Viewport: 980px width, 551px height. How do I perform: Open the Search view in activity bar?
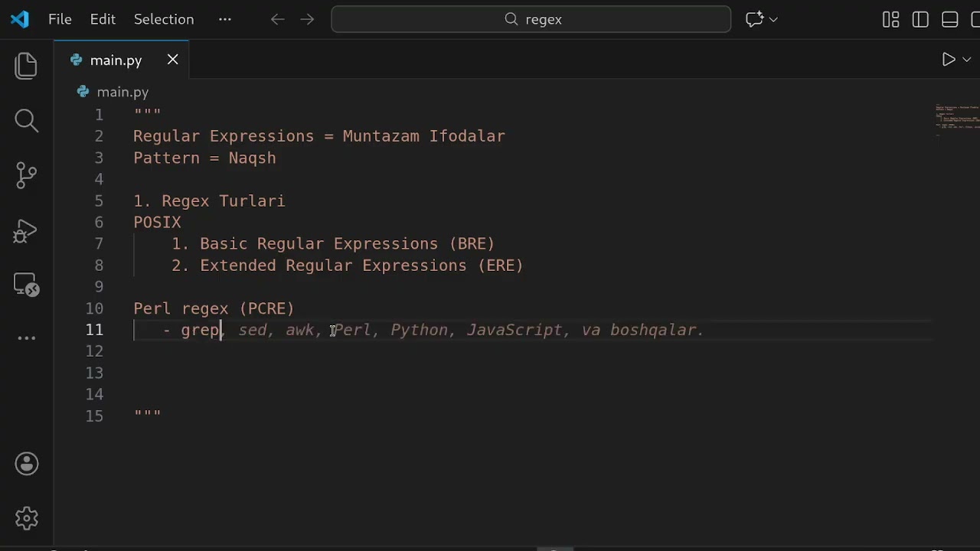click(27, 120)
